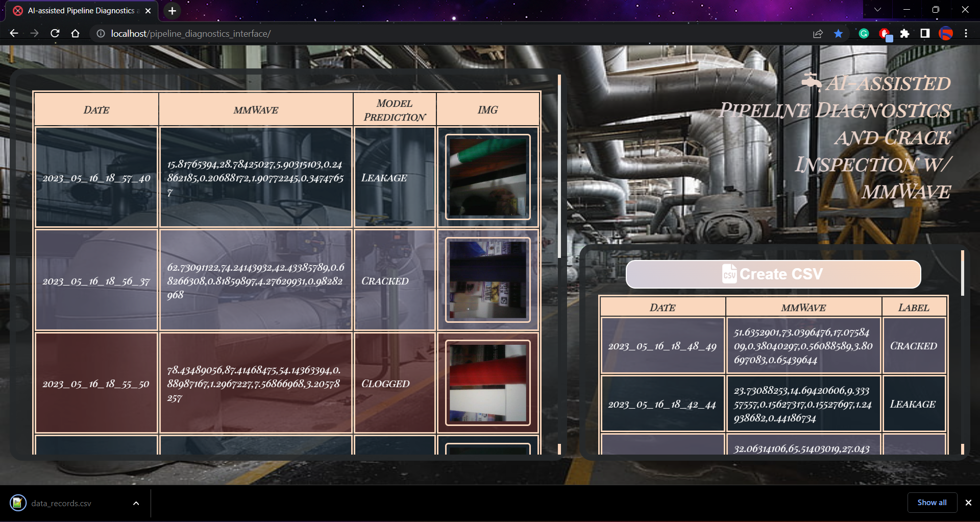This screenshot has width=980, height=522.
Task: Open a new browser tab
Action: pyautogui.click(x=171, y=11)
